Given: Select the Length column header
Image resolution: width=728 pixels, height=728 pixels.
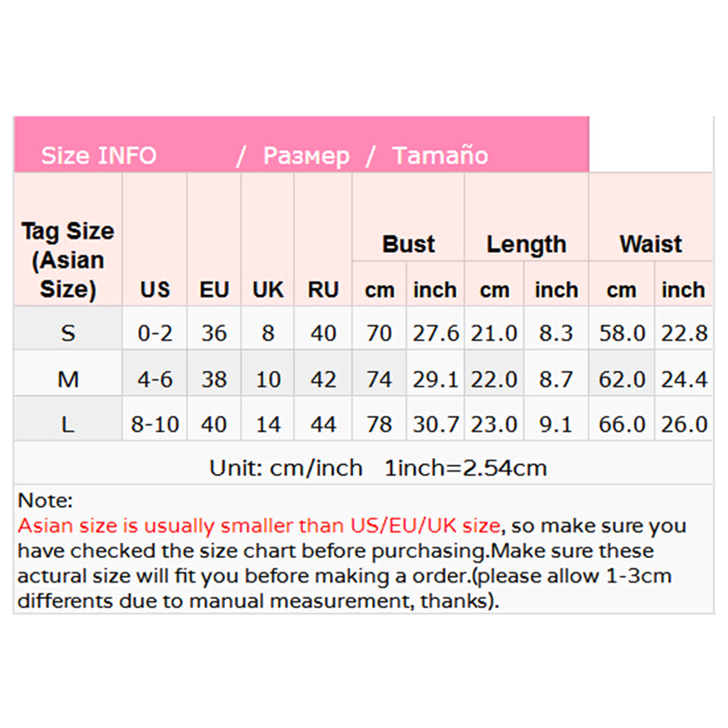Looking at the screenshot, I should tap(526, 244).
